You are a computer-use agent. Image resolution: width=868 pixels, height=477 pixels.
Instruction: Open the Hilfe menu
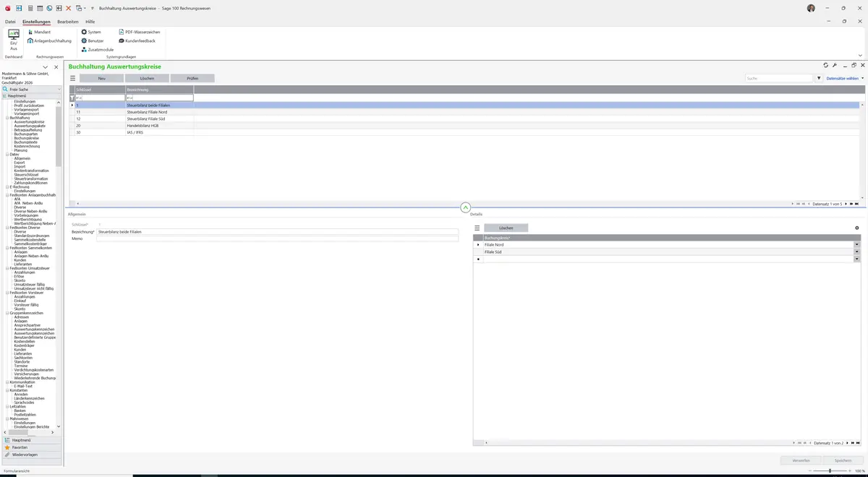(x=90, y=22)
